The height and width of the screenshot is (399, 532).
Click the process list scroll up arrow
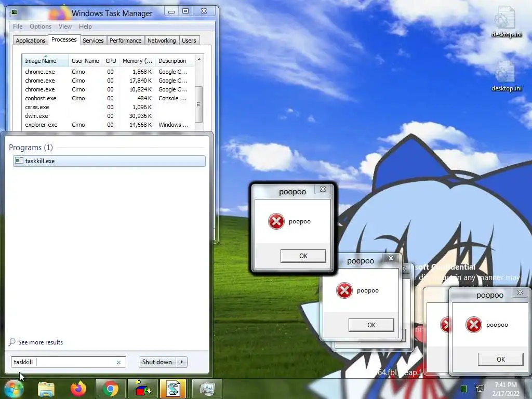(x=199, y=60)
